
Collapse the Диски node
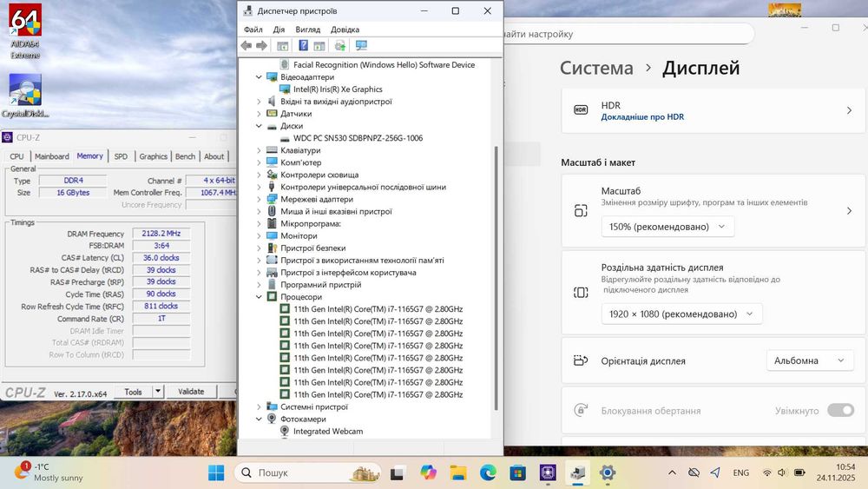tap(259, 126)
